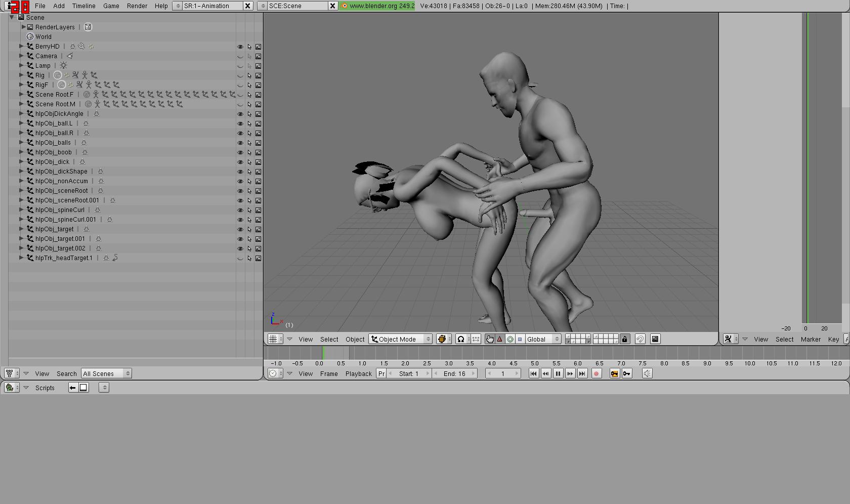The image size is (850, 504).
Task: Jump to the start frame
Action: coord(533,373)
